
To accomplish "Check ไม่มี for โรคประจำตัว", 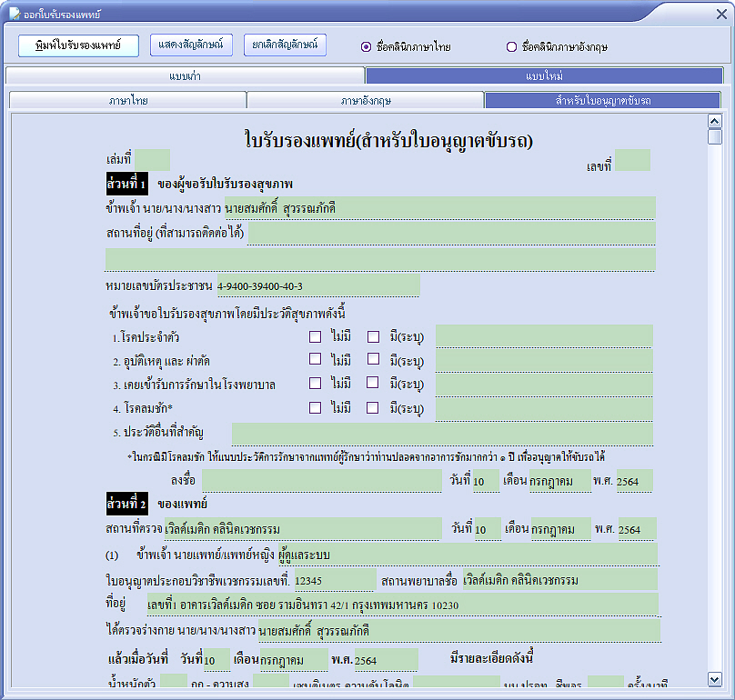I will 315,336.
